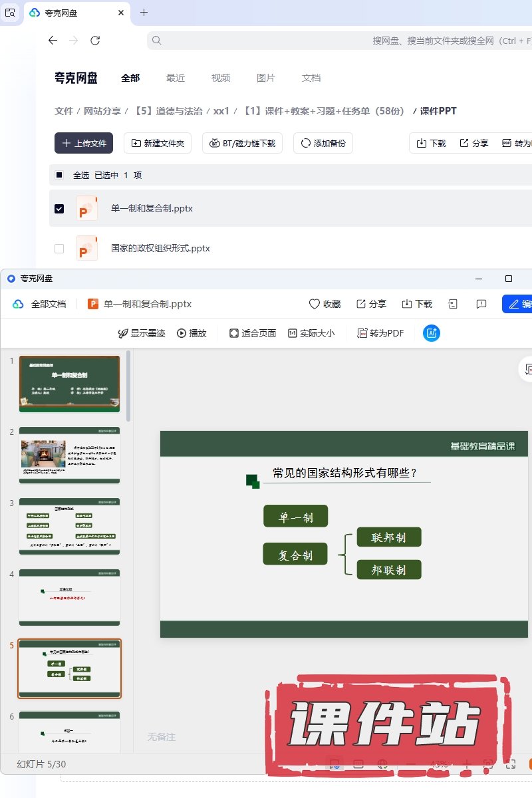532x798 pixels.
Task: Select Fit to Page view
Action: tap(252, 333)
